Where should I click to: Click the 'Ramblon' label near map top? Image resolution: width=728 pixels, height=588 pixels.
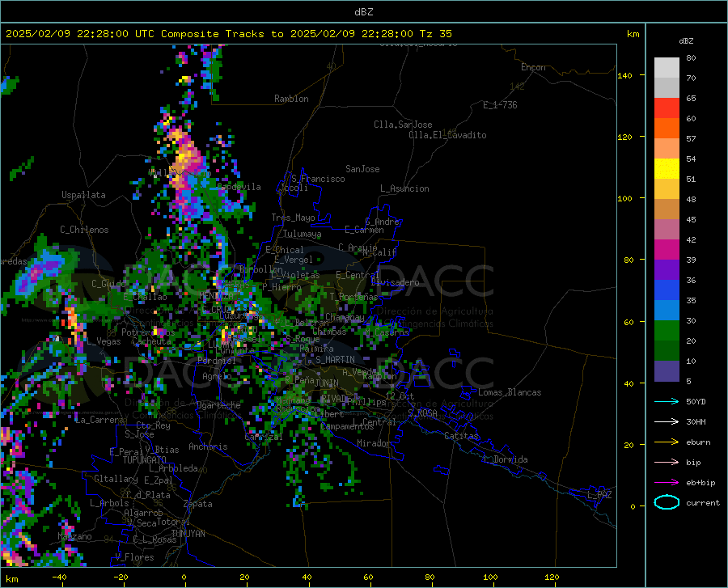pos(291,99)
